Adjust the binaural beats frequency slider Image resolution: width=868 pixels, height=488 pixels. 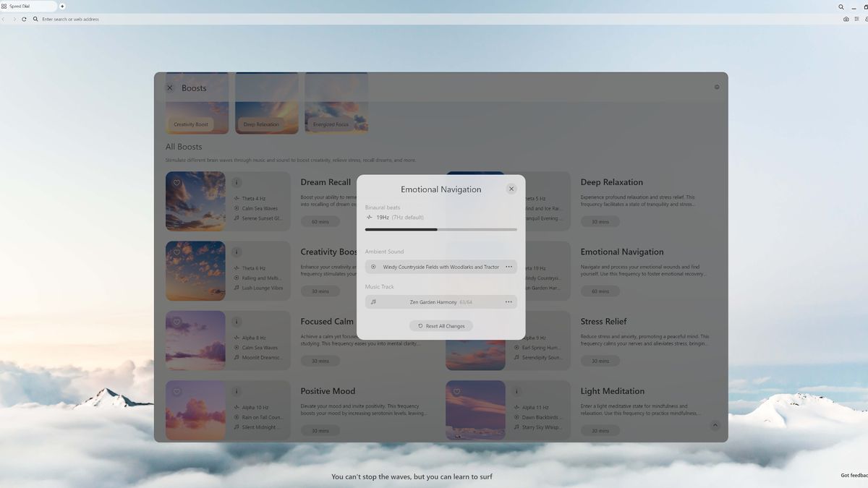click(x=441, y=229)
